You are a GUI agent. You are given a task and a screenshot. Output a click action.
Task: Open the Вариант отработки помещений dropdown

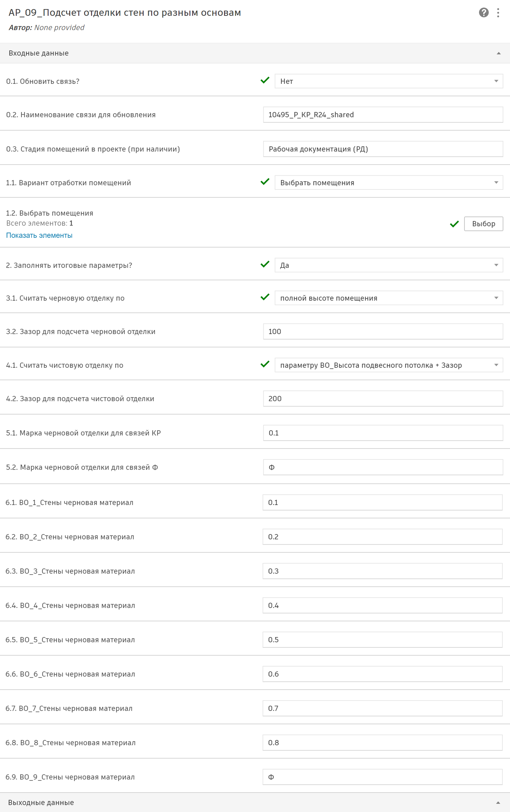coord(389,183)
